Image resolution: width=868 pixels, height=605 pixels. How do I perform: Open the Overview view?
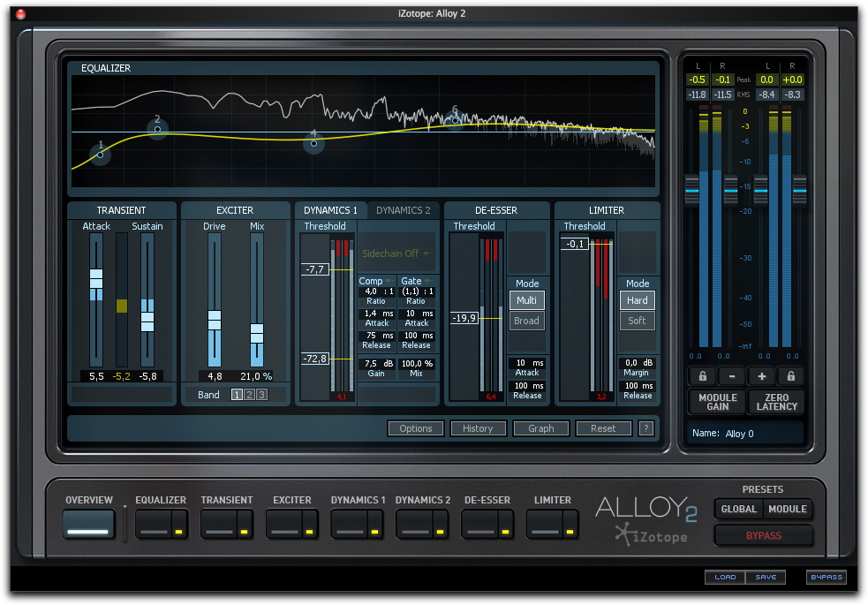(x=88, y=524)
